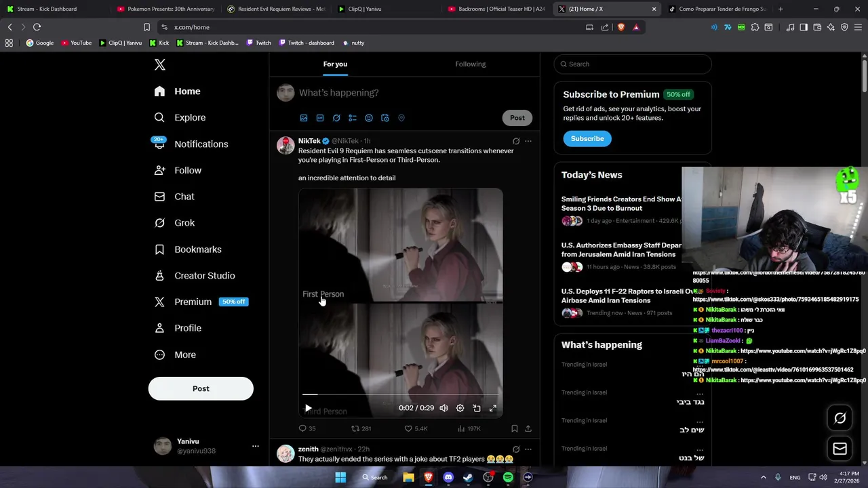Open Creator Studio
The image size is (868, 488).
(195, 275)
